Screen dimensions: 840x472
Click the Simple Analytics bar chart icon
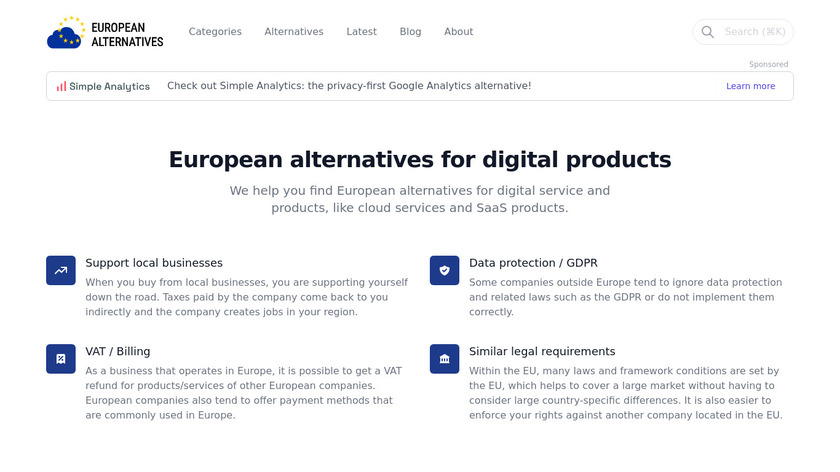[61, 86]
